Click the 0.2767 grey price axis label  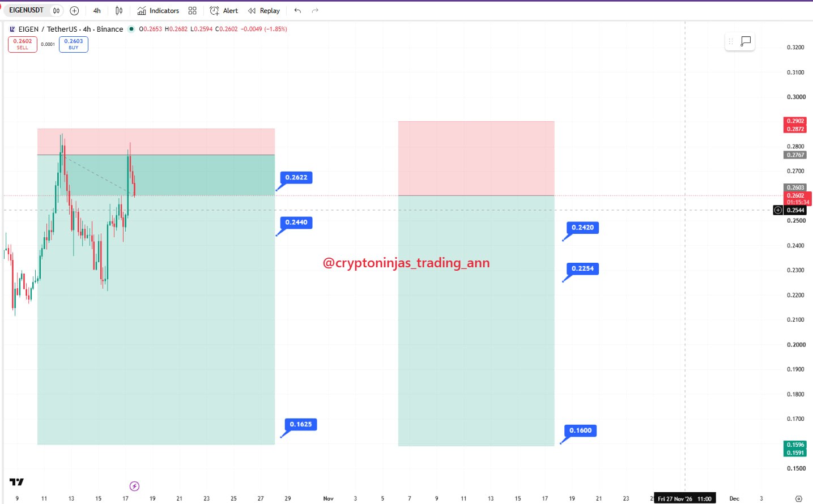[795, 155]
